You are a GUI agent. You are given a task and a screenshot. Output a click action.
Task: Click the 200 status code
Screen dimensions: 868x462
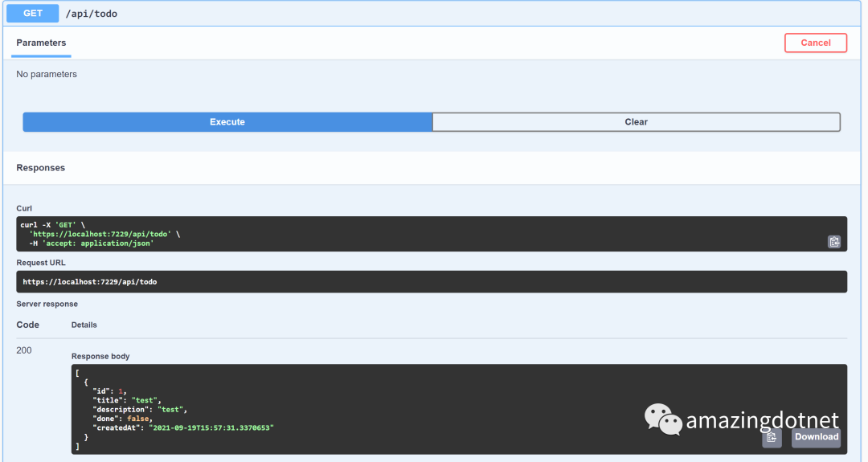pyautogui.click(x=24, y=350)
